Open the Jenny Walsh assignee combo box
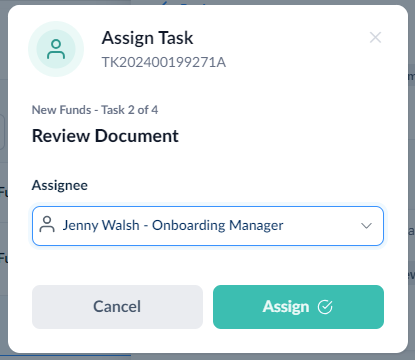The width and height of the screenshot is (415, 360). tap(208, 226)
